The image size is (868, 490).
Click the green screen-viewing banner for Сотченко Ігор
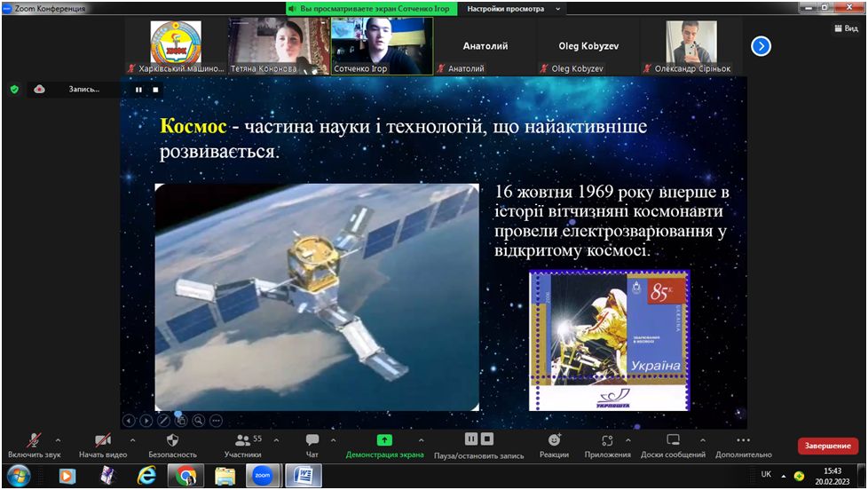click(x=372, y=9)
